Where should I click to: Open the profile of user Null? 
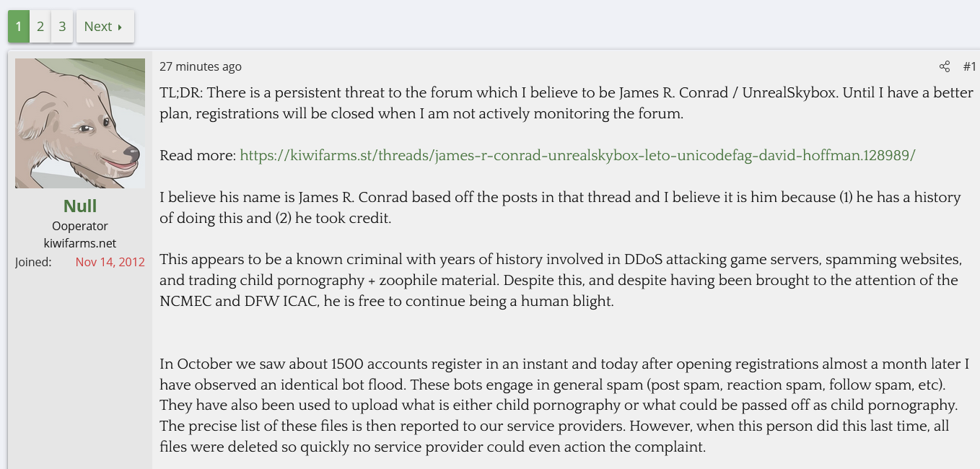click(x=80, y=206)
